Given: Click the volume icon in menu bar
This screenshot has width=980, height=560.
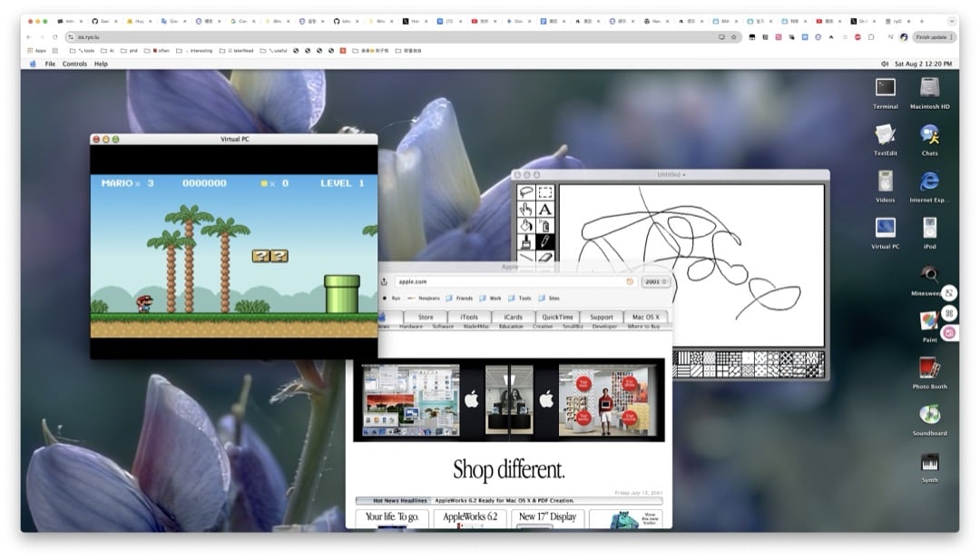Looking at the screenshot, I should pyautogui.click(x=885, y=64).
